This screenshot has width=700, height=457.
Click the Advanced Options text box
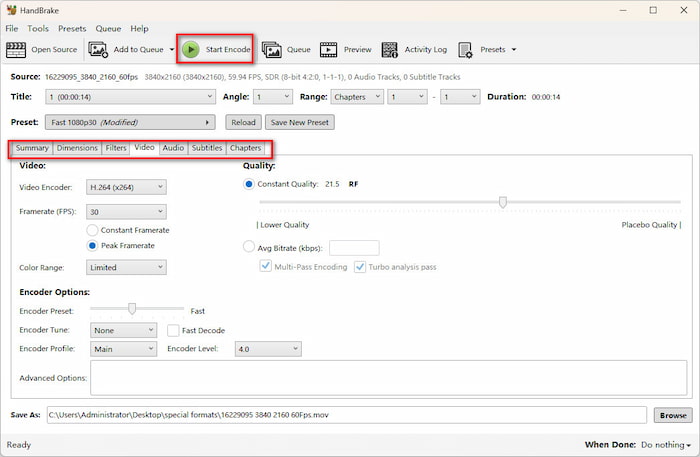[x=388, y=378]
